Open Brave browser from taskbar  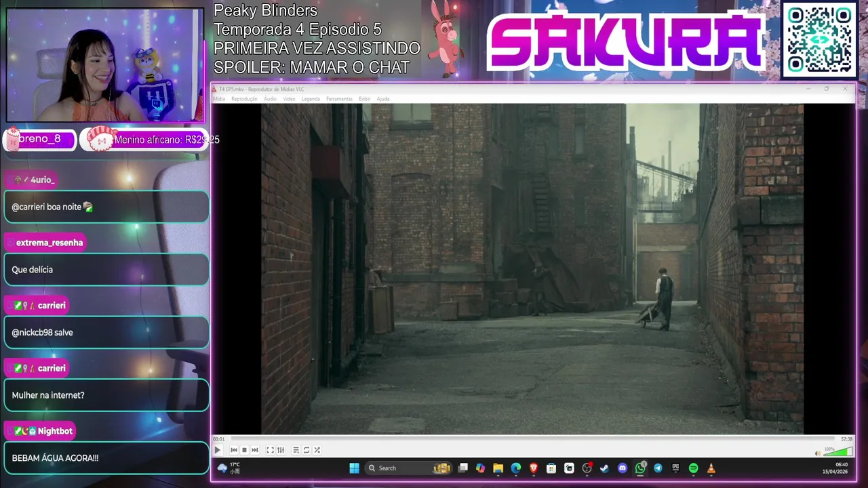pyautogui.click(x=534, y=468)
